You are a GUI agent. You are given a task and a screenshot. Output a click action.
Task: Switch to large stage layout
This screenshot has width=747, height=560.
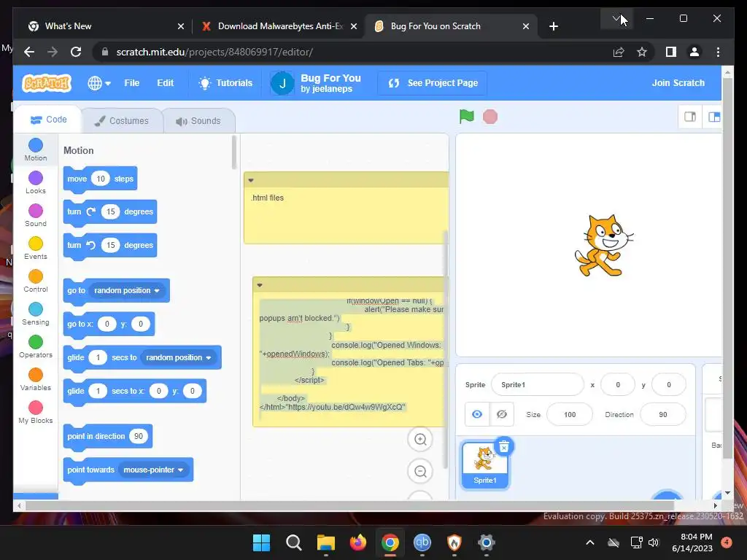pyautogui.click(x=713, y=117)
